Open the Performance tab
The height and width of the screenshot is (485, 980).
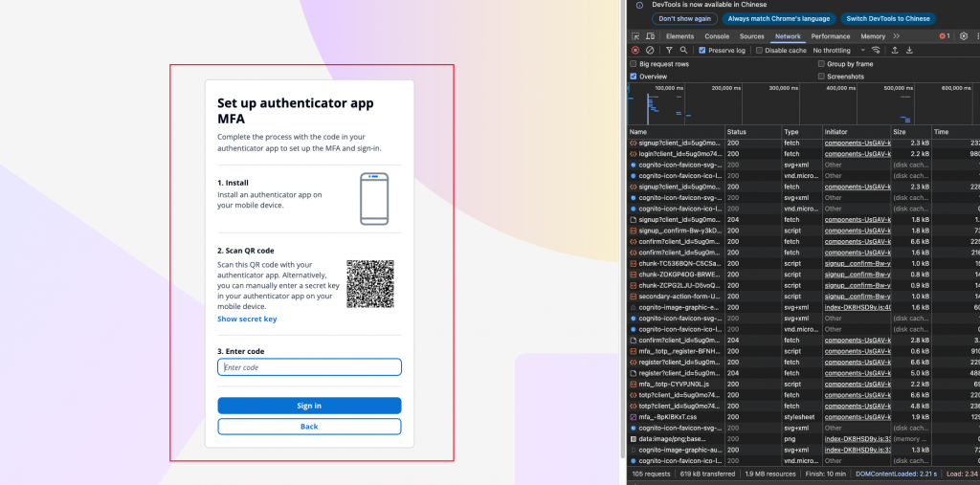pos(831,36)
